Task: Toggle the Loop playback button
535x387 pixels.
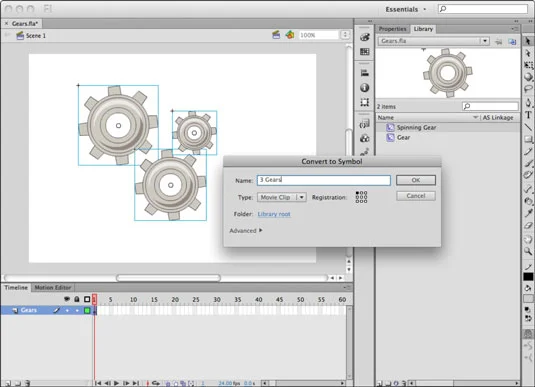Action: point(156,383)
